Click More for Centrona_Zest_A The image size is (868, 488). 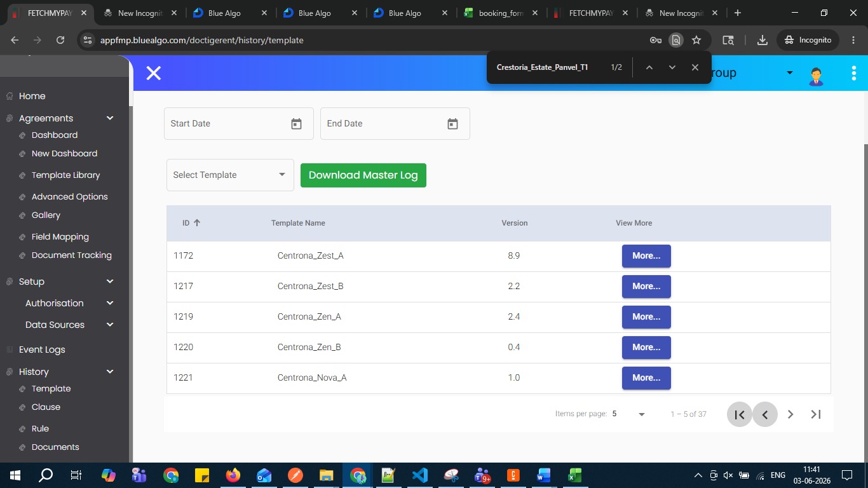[646, 256]
